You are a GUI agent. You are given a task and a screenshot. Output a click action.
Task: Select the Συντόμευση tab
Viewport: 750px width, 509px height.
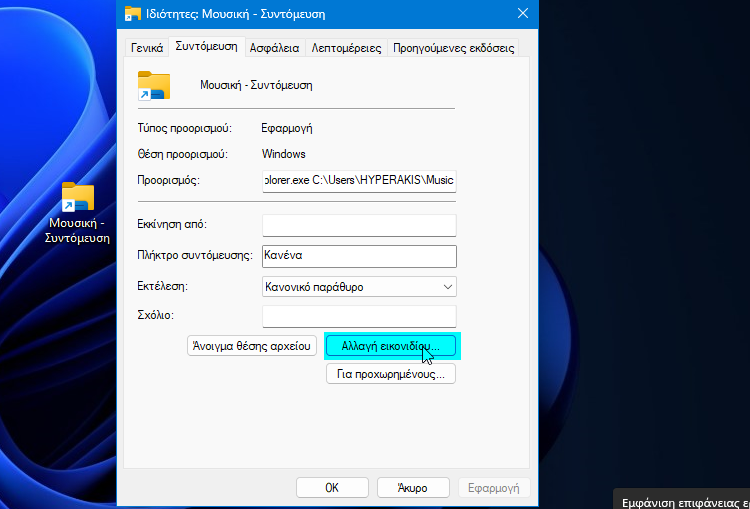click(207, 46)
